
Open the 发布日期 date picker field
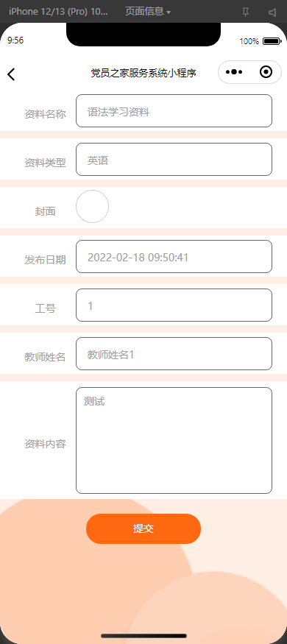point(174,257)
